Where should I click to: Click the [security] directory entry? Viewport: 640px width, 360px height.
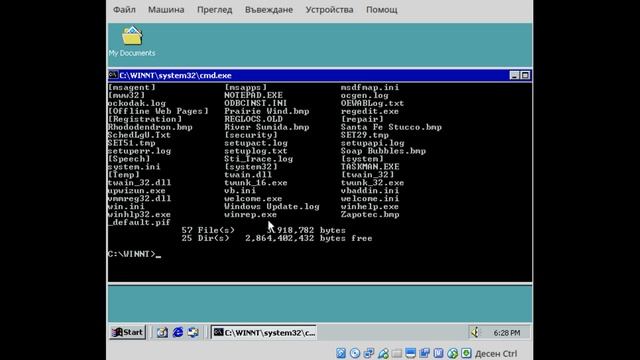pyautogui.click(x=251, y=135)
